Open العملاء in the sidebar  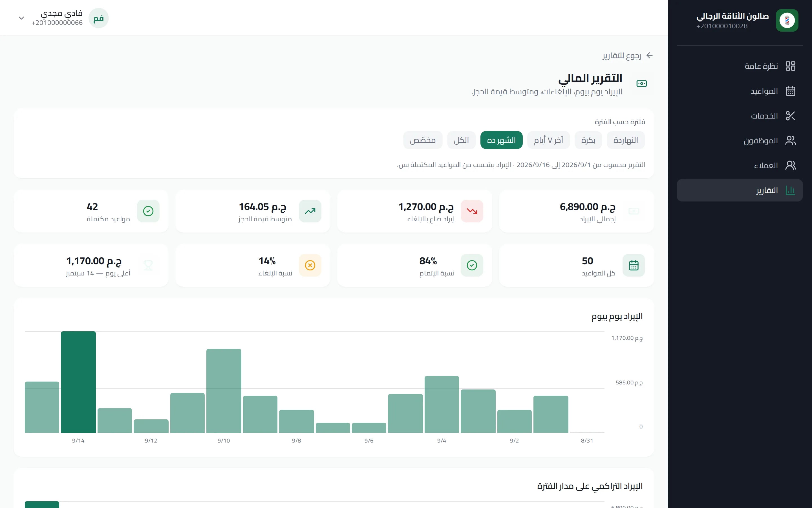pos(740,165)
